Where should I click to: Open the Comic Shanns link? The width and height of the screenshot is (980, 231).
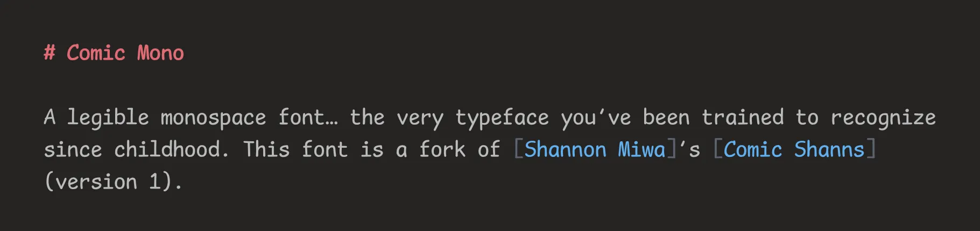click(x=794, y=149)
